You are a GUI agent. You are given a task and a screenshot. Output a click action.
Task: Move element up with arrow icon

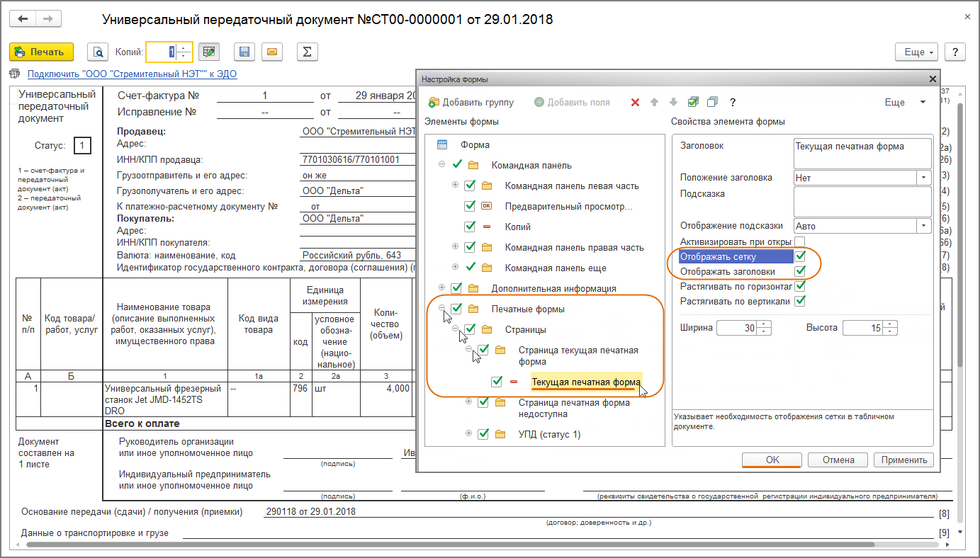[655, 102]
